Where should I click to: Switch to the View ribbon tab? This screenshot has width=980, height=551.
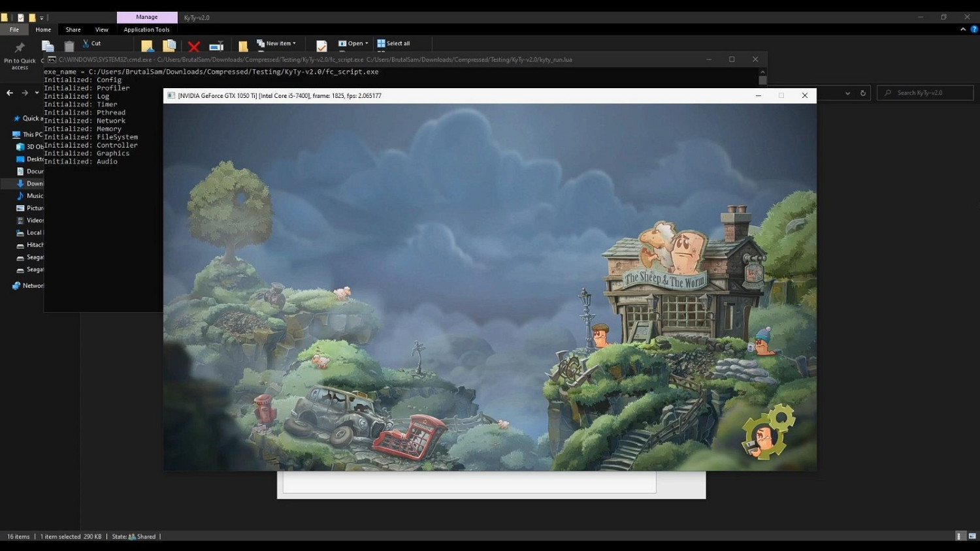tap(102, 29)
